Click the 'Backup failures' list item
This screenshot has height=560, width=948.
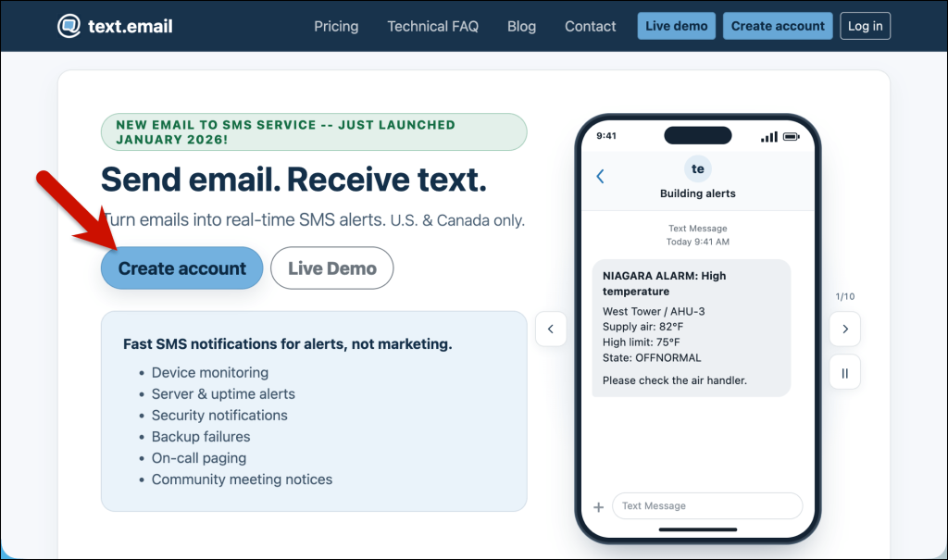coord(201,437)
